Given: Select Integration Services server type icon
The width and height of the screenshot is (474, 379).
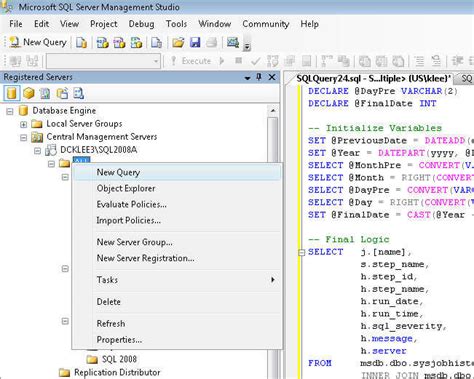Looking at the screenshot, I should 78,93.
